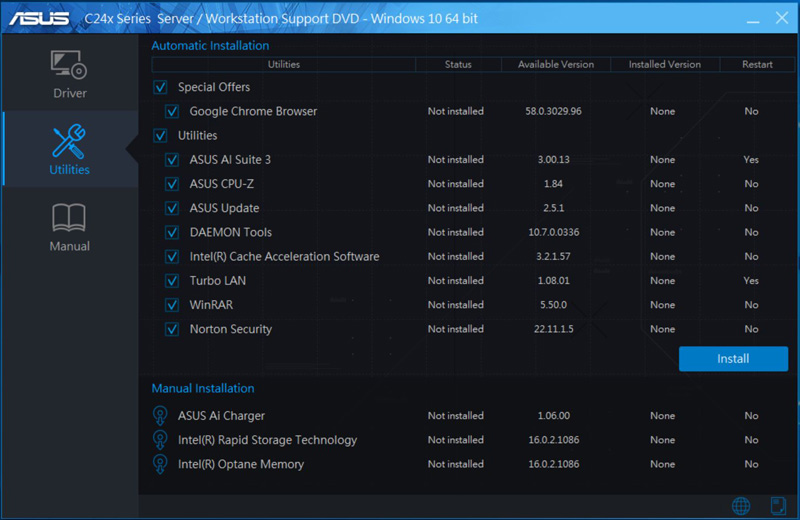The image size is (800, 520).
Task: Toggle the Utilities group checkbox
Action: click(160, 136)
